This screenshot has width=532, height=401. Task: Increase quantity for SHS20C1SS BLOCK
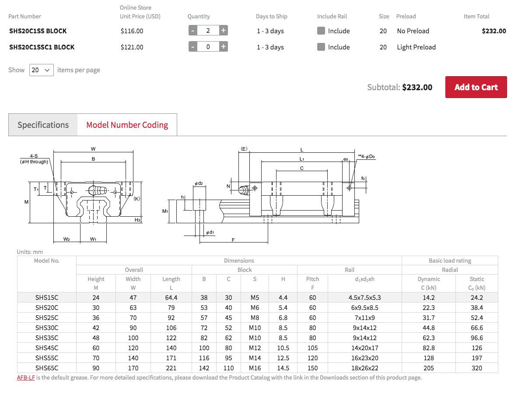pos(223,31)
